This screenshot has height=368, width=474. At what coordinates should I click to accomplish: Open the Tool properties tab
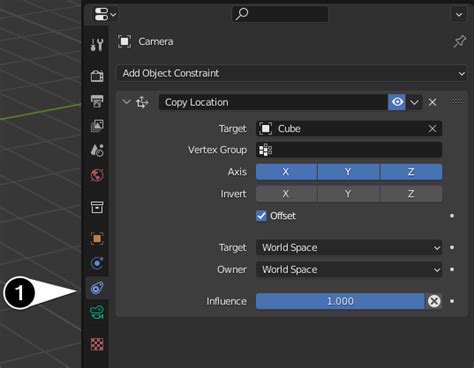[97, 45]
